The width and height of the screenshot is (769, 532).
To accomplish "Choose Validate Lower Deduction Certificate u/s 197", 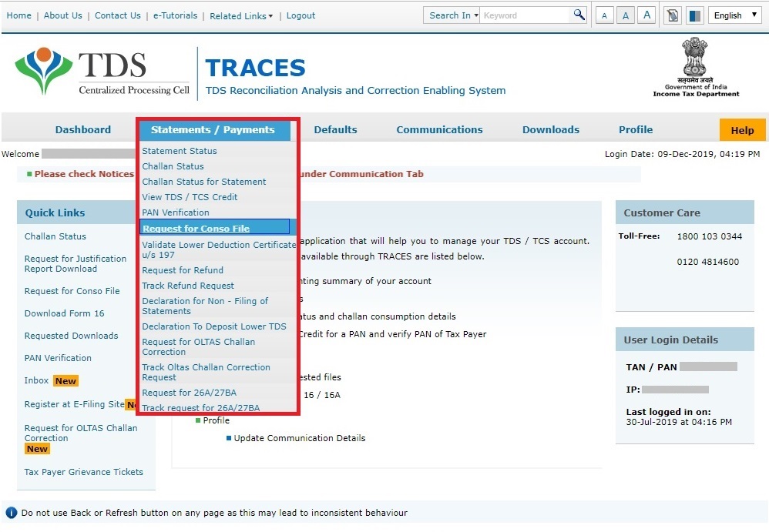I will pos(219,249).
